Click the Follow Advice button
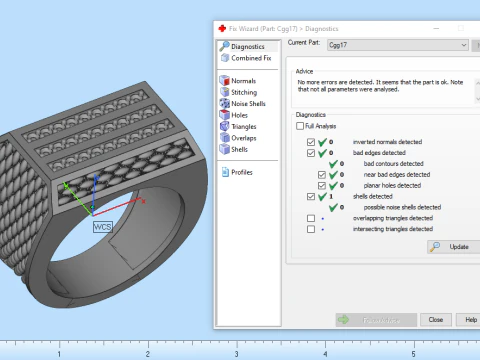 click(376, 320)
